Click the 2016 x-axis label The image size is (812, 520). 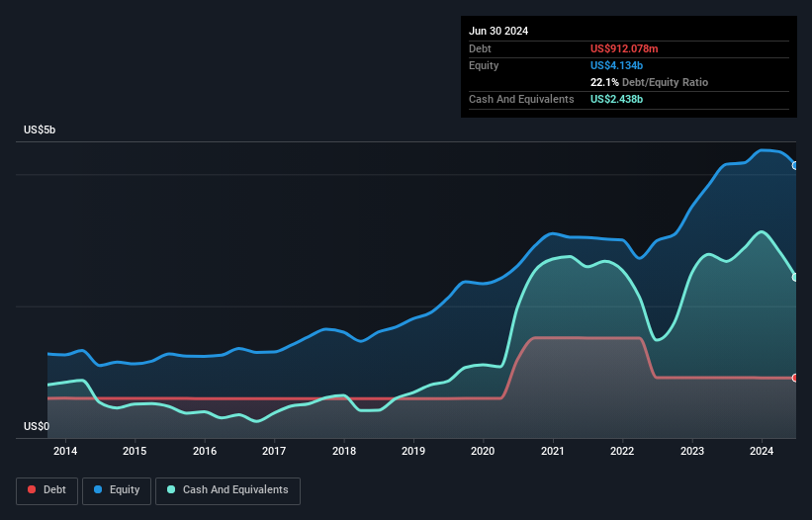[205, 451]
